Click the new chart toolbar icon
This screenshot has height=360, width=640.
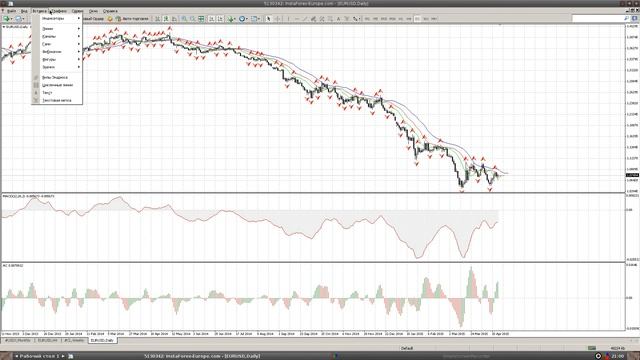pyautogui.click(x=6, y=18)
